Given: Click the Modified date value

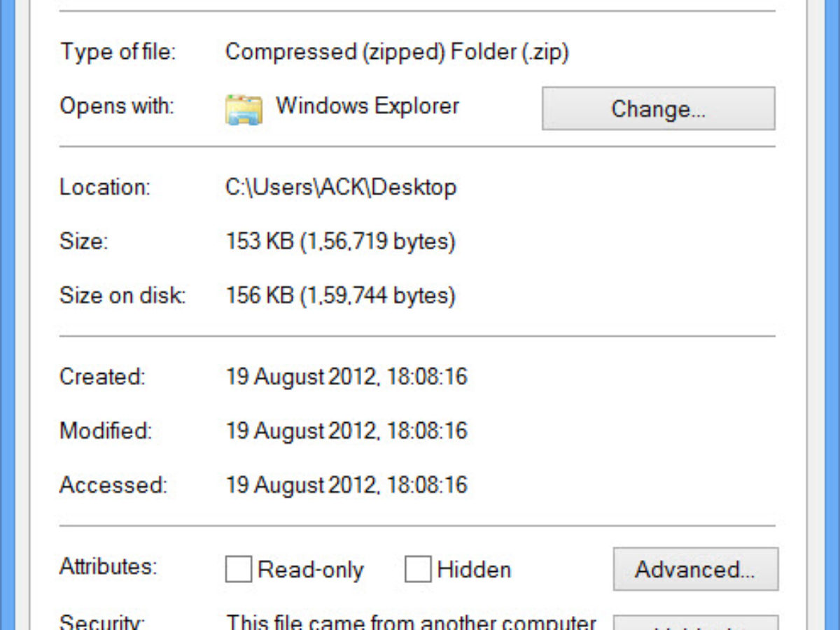Looking at the screenshot, I should [346, 430].
